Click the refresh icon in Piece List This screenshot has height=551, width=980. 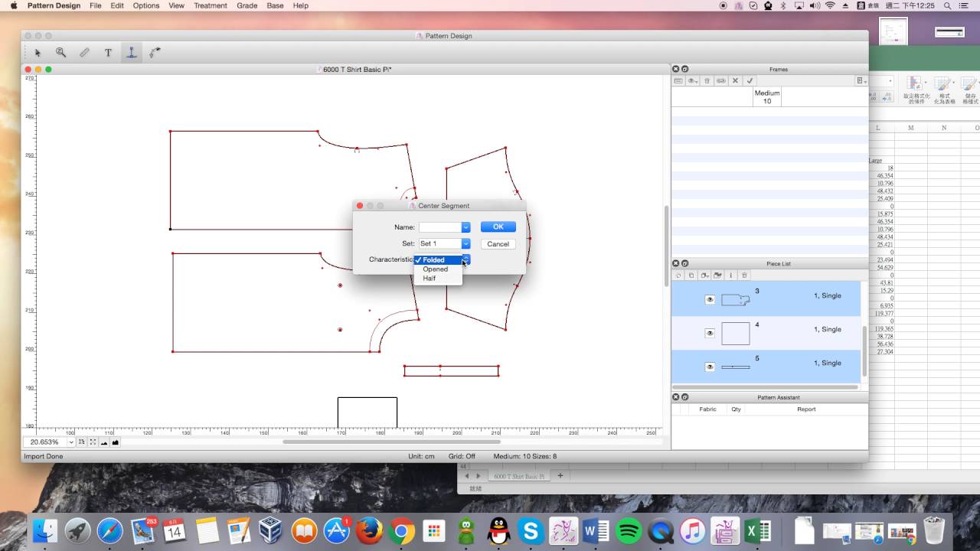[678, 275]
